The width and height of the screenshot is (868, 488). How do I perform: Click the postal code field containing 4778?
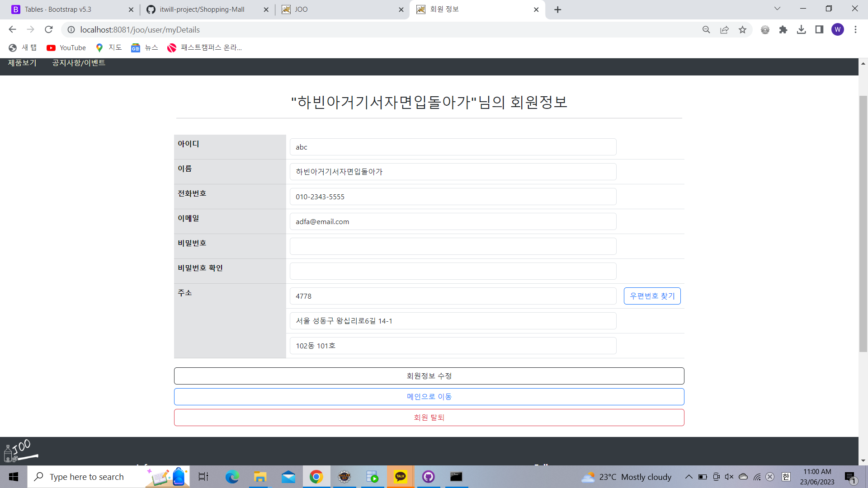click(453, 296)
